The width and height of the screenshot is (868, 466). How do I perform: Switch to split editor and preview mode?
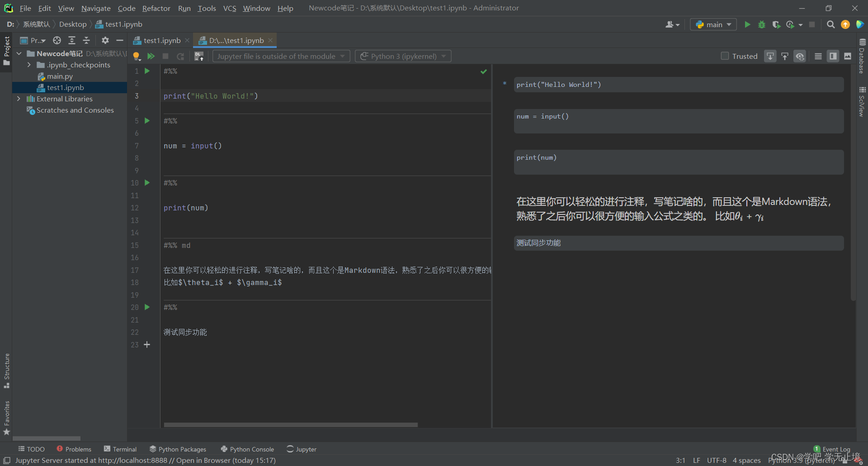(x=833, y=56)
